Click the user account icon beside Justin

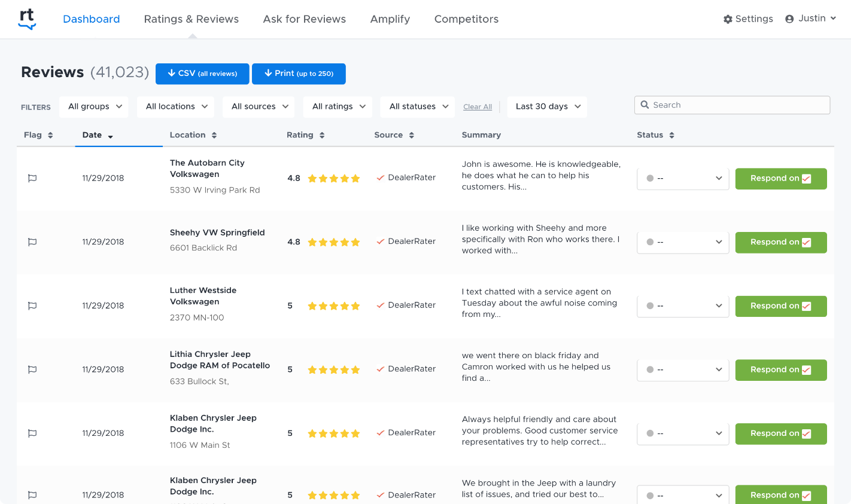click(788, 18)
